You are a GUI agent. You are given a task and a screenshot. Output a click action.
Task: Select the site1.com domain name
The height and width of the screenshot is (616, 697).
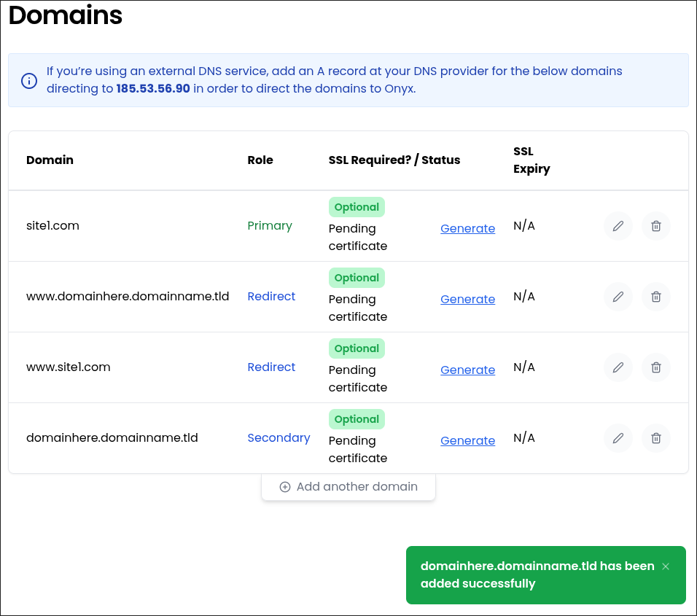click(x=52, y=226)
